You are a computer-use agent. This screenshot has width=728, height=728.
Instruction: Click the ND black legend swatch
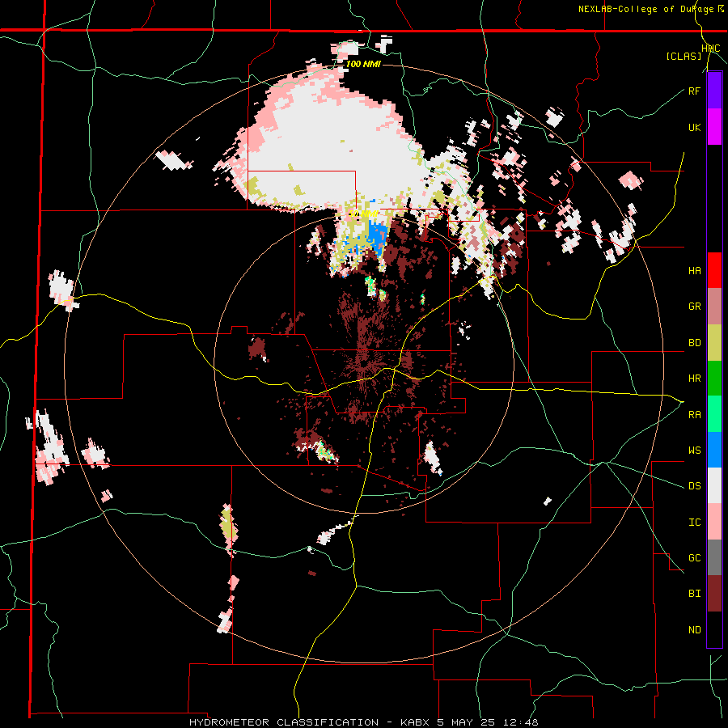(714, 629)
